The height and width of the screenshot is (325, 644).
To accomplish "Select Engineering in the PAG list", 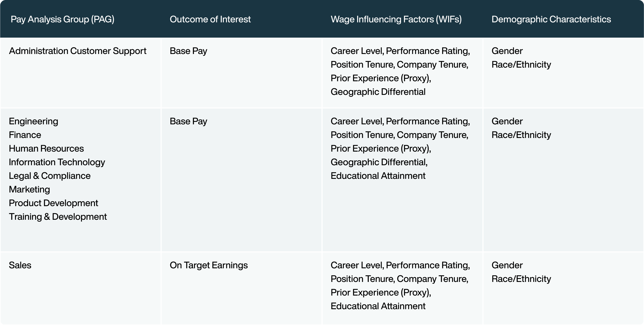I will tap(34, 121).
